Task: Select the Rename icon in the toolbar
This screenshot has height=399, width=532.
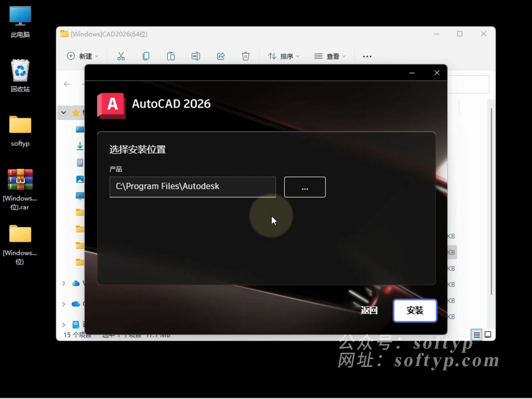Action: tap(196, 56)
